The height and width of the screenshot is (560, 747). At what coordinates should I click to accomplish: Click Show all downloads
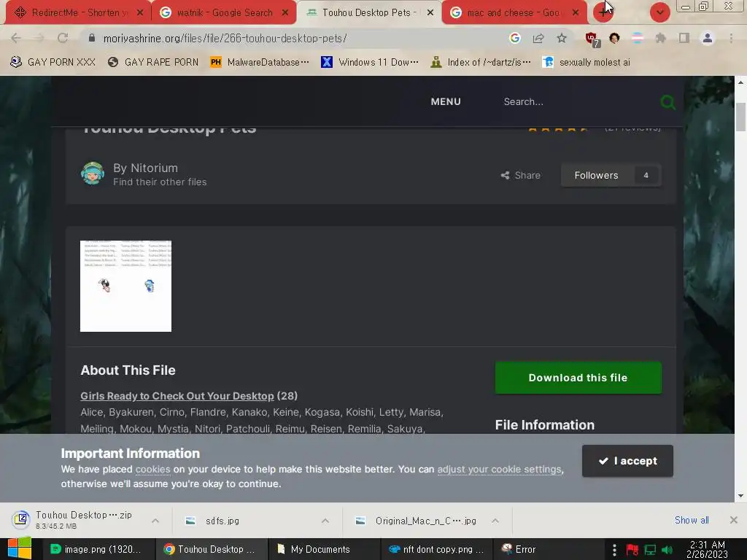[692, 520]
